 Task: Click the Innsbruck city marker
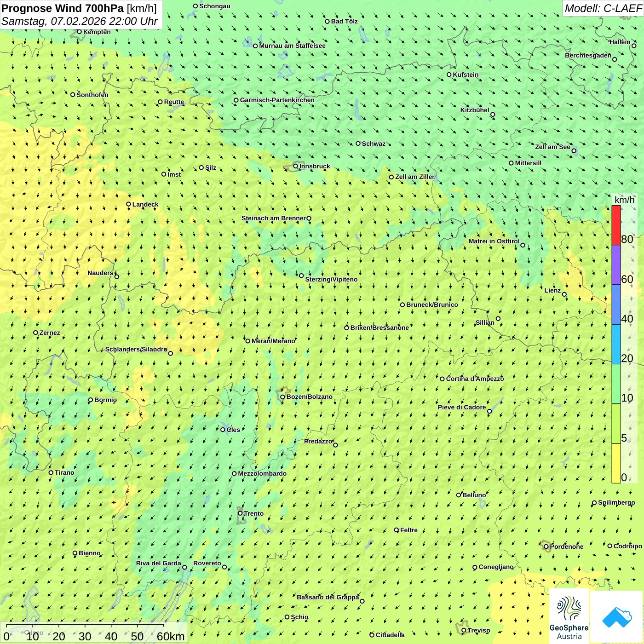(296, 166)
